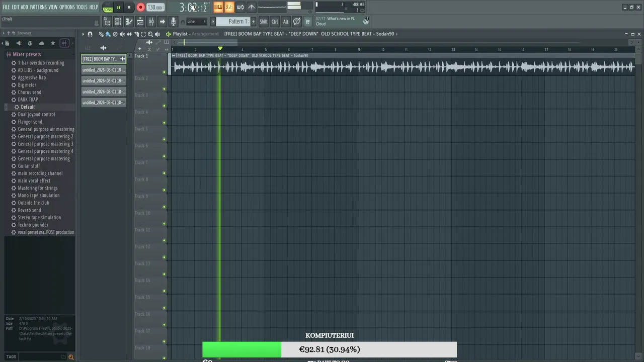
Task: Select the Mute tool in Playlist toolbar
Action: 122,34
